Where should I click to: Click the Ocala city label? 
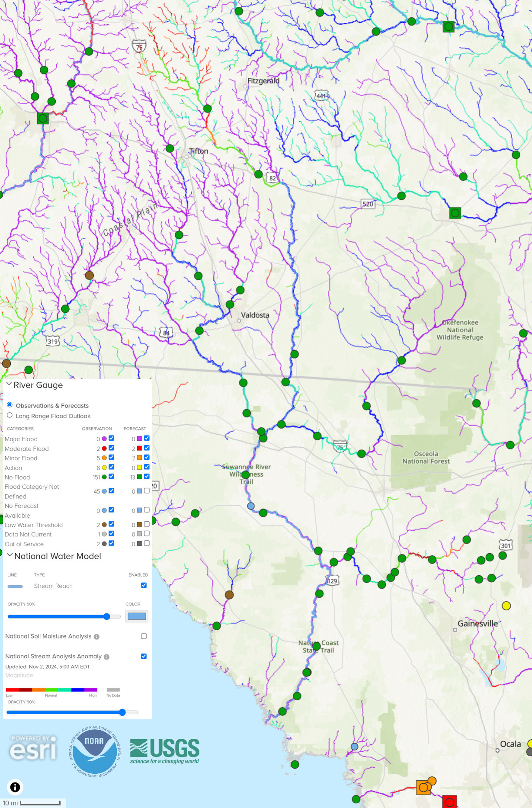point(510,744)
